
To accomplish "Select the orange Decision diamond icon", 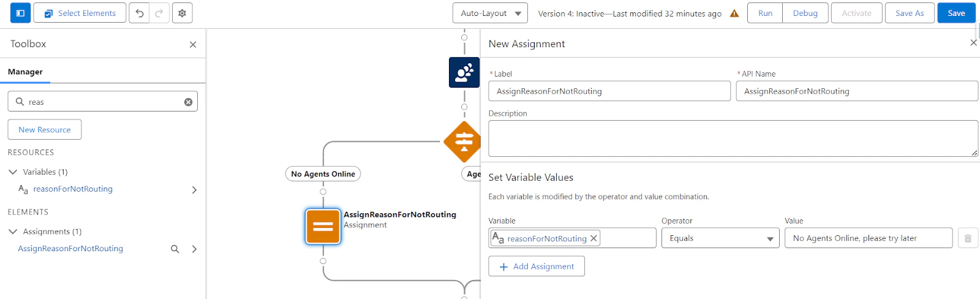I will point(464,142).
